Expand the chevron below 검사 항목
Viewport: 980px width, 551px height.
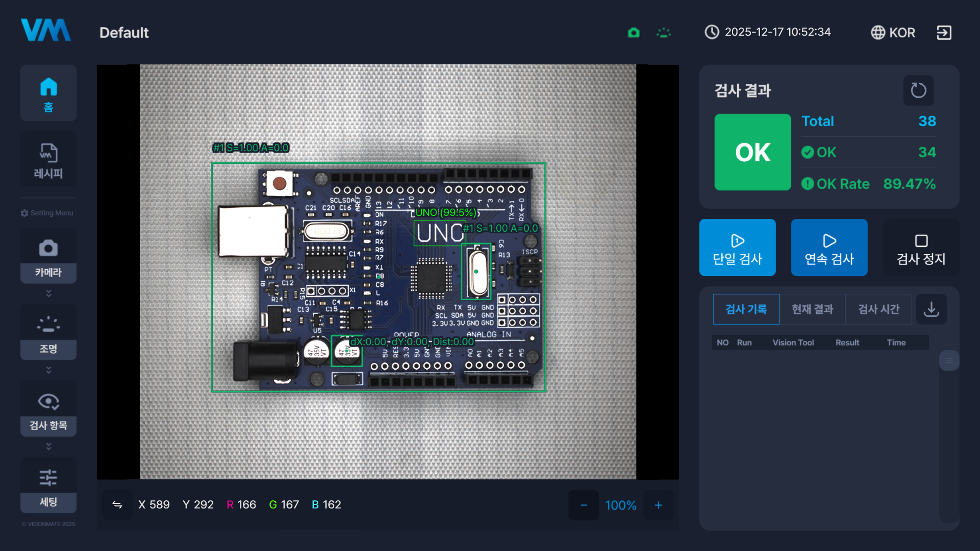click(x=48, y=446)
